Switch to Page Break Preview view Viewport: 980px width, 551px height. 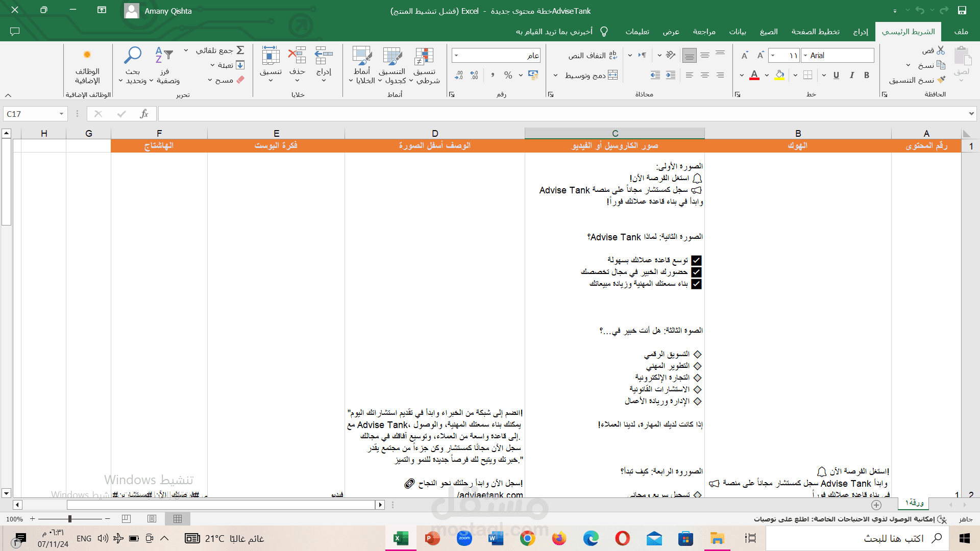[x=126, y=519]
